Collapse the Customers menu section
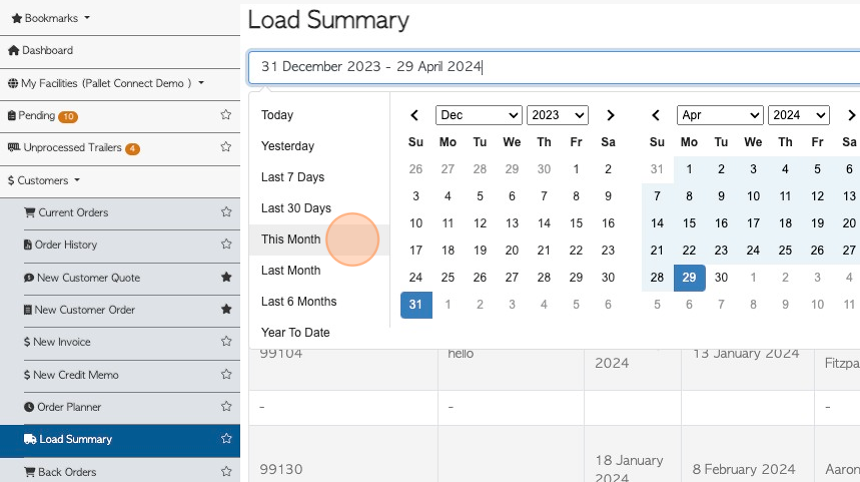 [x=44, y=180]
